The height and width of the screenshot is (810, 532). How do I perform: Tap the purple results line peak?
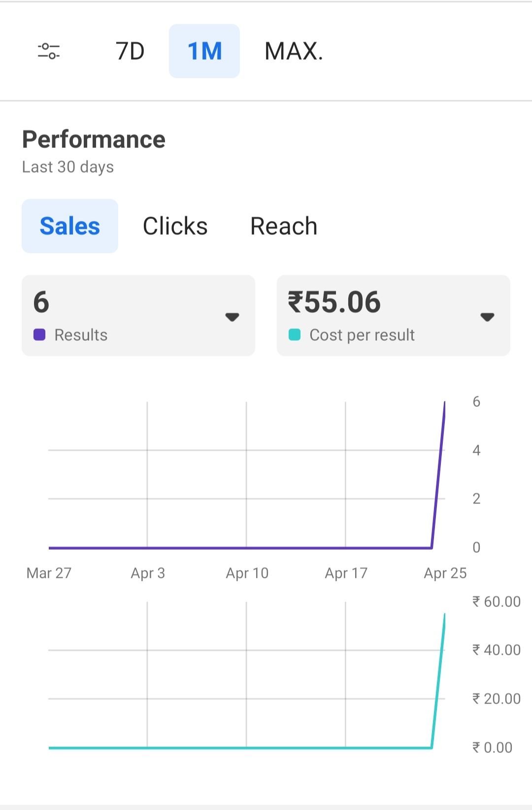click(444, 403)
